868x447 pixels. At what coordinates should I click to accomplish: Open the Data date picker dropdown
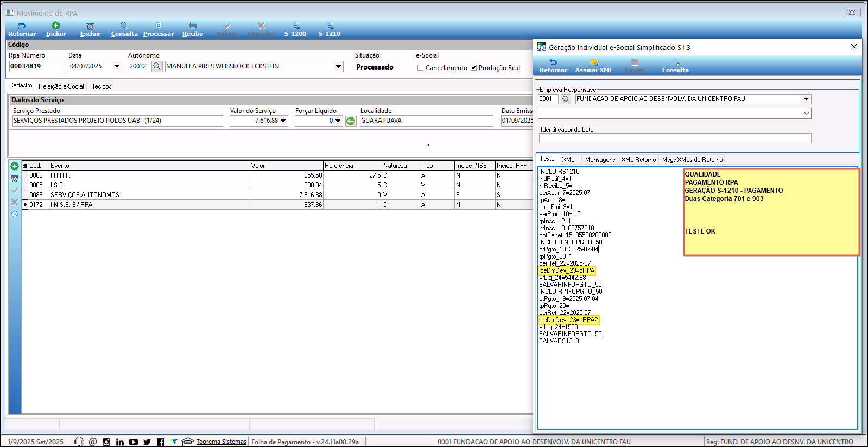(117, 66)
